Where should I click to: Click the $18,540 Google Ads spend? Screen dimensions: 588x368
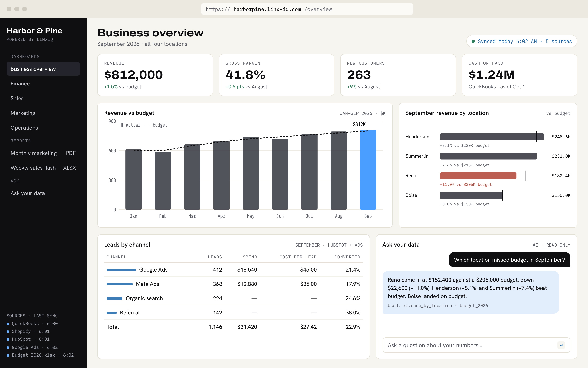(247, 270)
